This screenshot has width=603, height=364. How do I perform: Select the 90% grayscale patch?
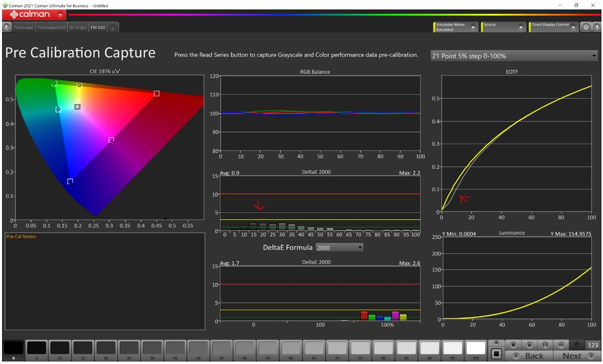pyautogui.click(x=430, y=349)
